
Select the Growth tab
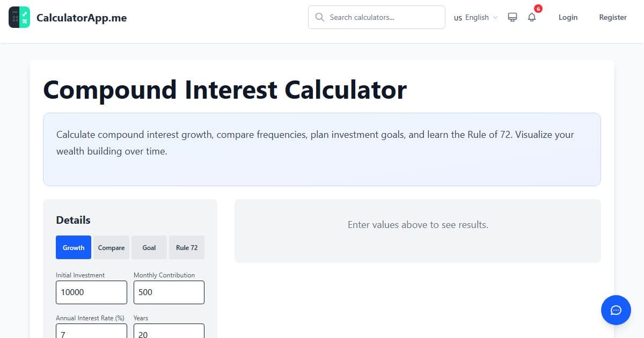73,247
